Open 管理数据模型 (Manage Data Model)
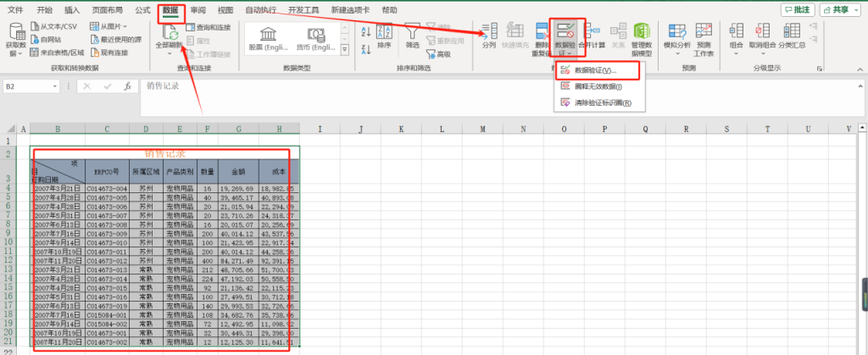This screenshot has height=355, width=868. [642, 31]
